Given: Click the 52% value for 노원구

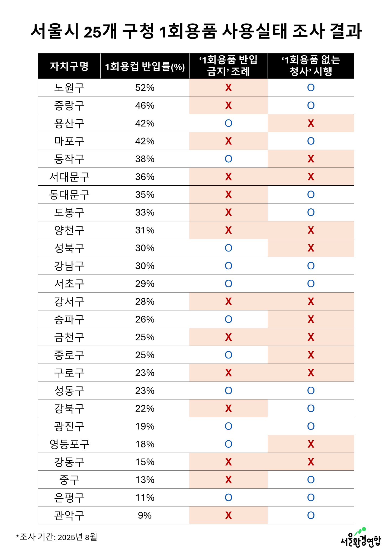Looking at the screenshot, I should click(x=145, y=88).
